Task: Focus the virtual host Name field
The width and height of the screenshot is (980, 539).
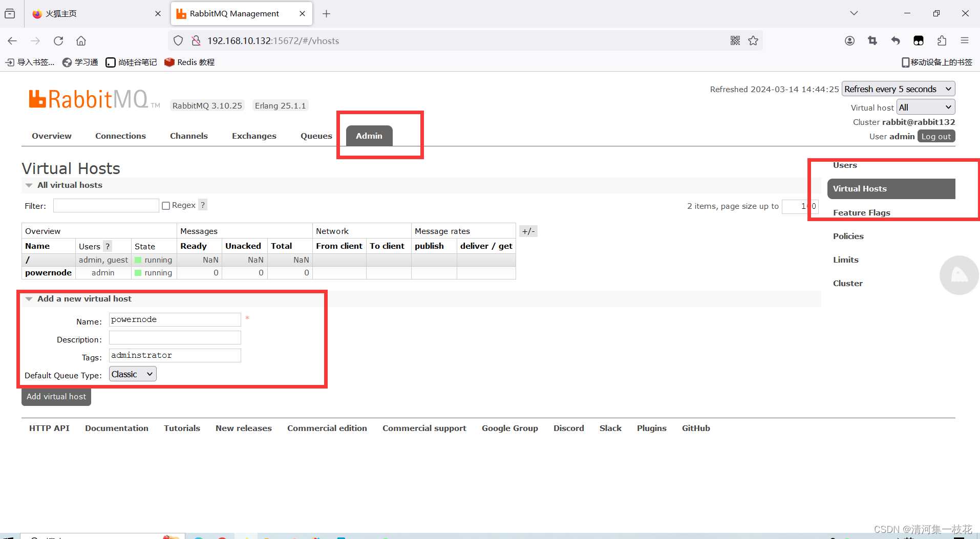Action: pyautogui.click(x=175, y=320)
